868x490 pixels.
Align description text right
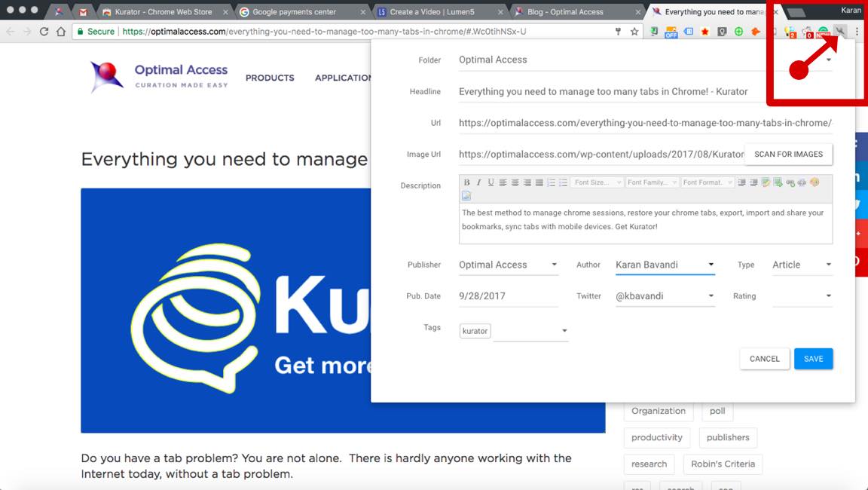(x=527, y=182)
